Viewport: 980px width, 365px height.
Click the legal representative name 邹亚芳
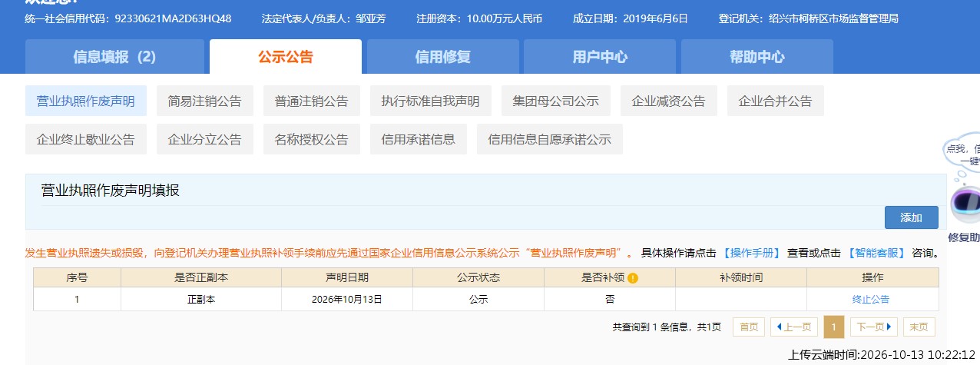[x=372, y=18]
